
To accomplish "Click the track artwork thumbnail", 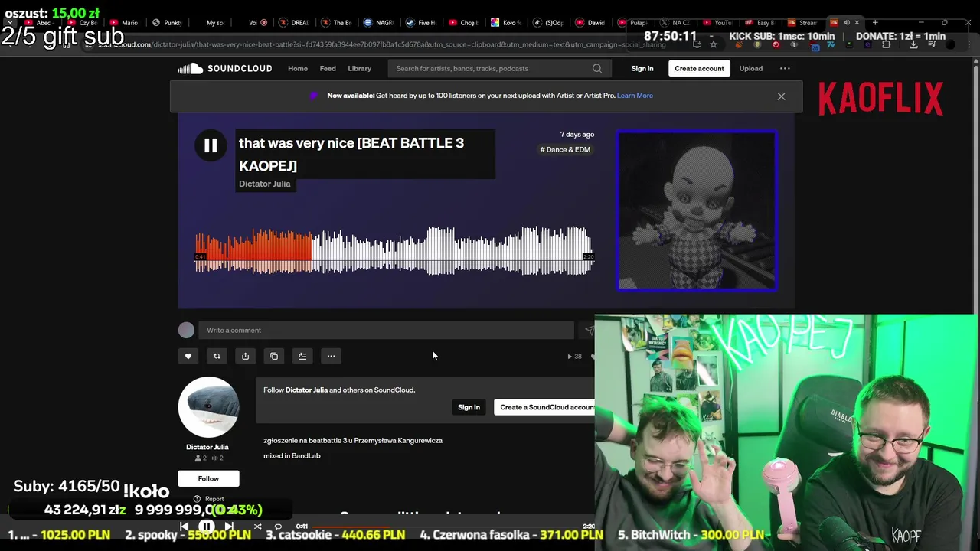I will (697, 211).
